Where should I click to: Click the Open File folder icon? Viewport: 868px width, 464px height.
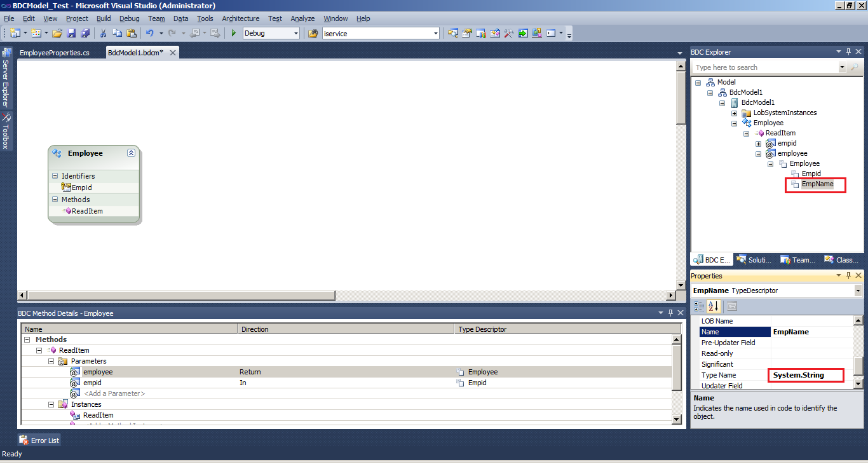(57, 33)
